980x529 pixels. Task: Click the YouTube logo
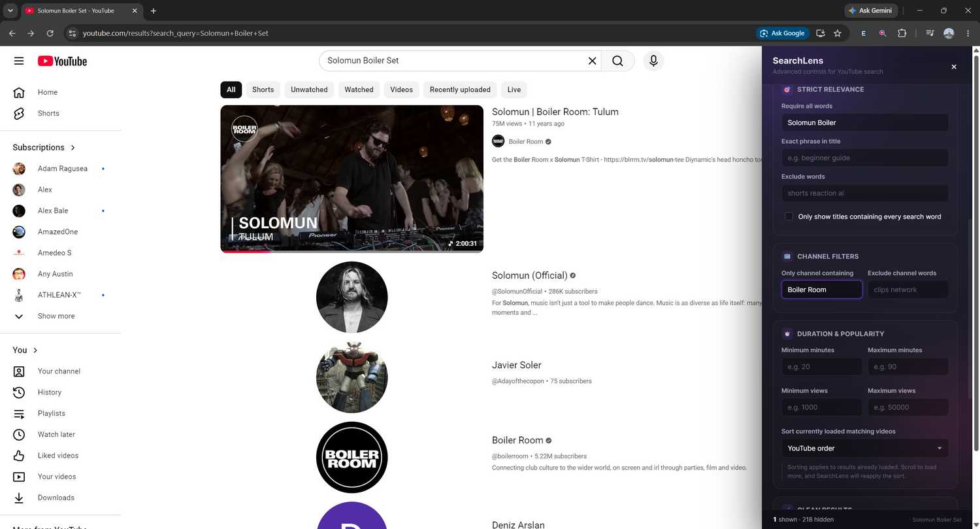click(62, 61)
